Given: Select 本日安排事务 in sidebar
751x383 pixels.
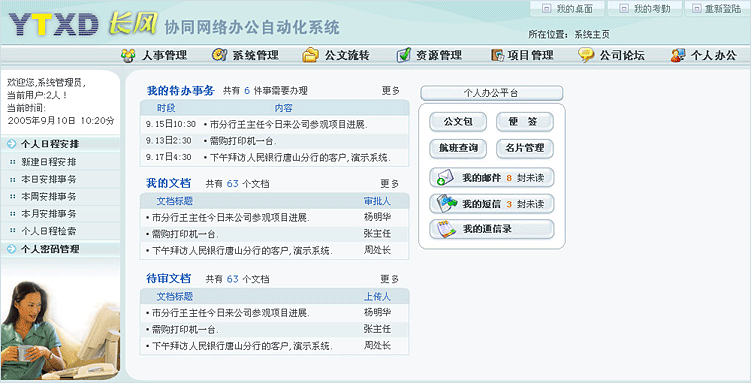Looking at the screenshot, I should click(x=48, y=180).
